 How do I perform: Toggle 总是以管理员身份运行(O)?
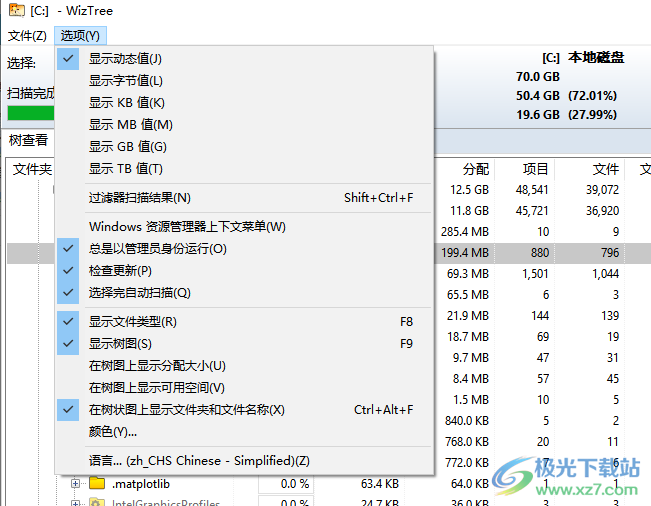tap(245, 249)
